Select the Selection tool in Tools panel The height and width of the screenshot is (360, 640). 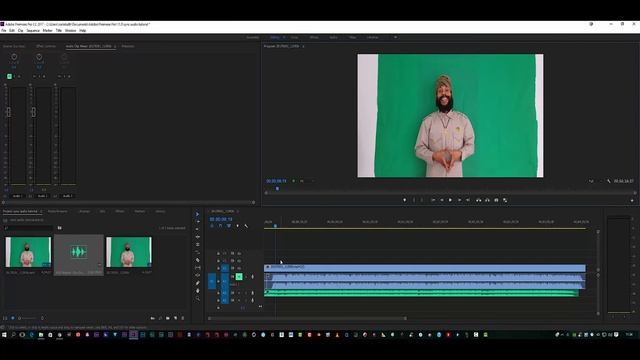click(x=198, y=214)
